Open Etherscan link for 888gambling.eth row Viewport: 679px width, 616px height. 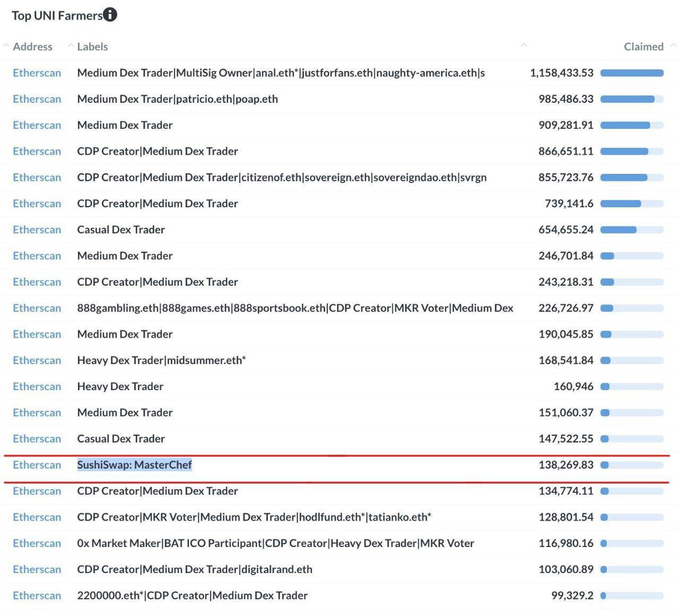37,308
